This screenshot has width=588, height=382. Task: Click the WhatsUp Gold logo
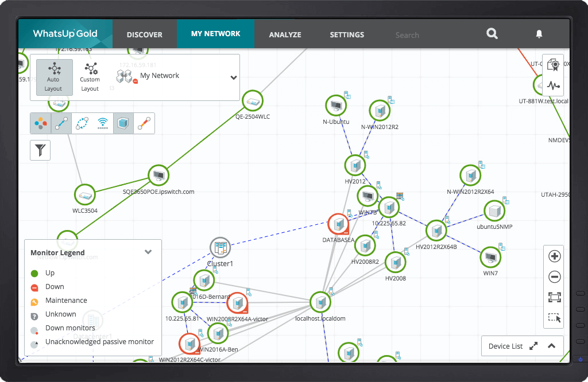[65, 34]
